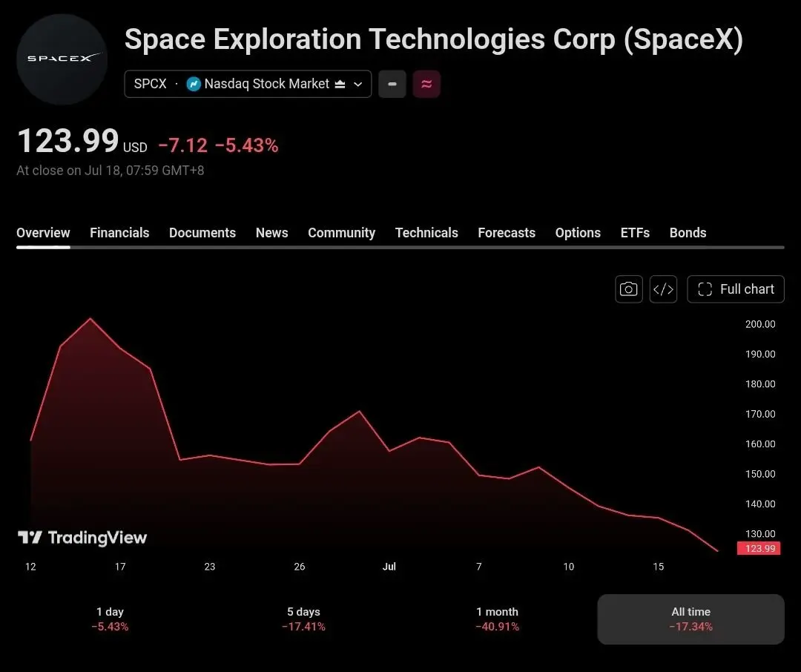Open the Technicals tab
The height and width of the screenshot is (672, 801).
426,232
